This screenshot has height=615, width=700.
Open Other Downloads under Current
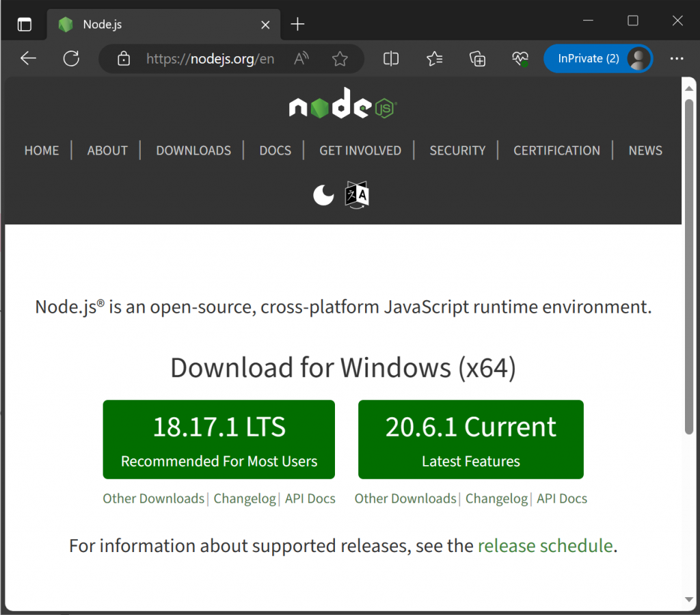click(405, 499)
